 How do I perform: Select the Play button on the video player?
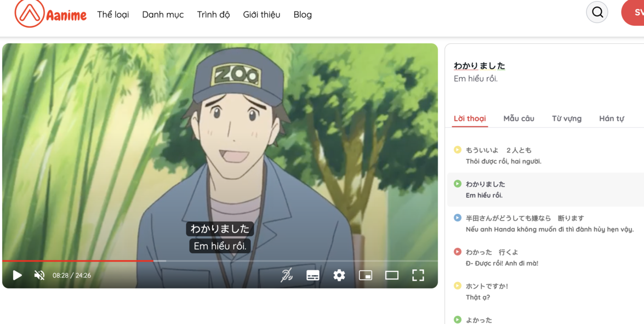(16, 275)
